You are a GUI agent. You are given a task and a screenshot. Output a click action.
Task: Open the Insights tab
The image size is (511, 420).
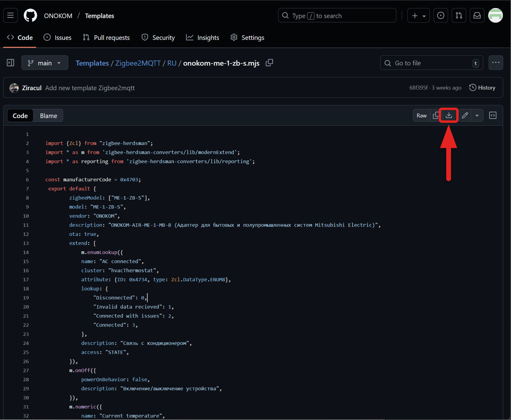point(203,37)
